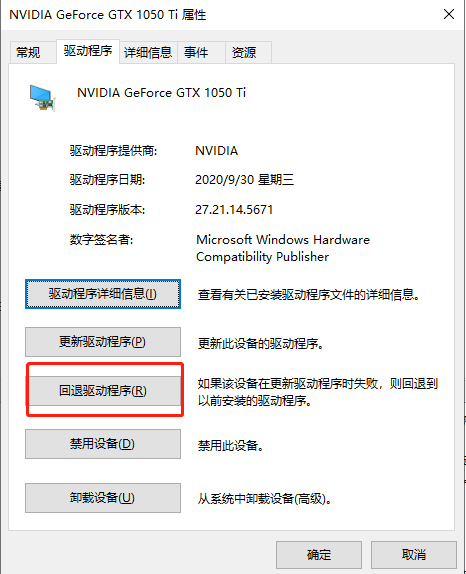Screen dimensions: 466x574
Task: Click the driver date 2020/9/30 value
Action: click(x=245, y=180)
